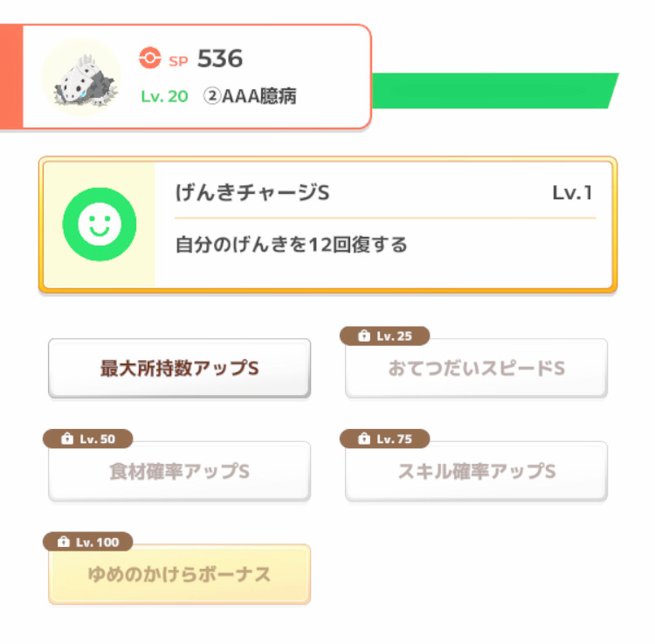
Task: Tap the green banner bar beside the card
Action: click(495, 91)
